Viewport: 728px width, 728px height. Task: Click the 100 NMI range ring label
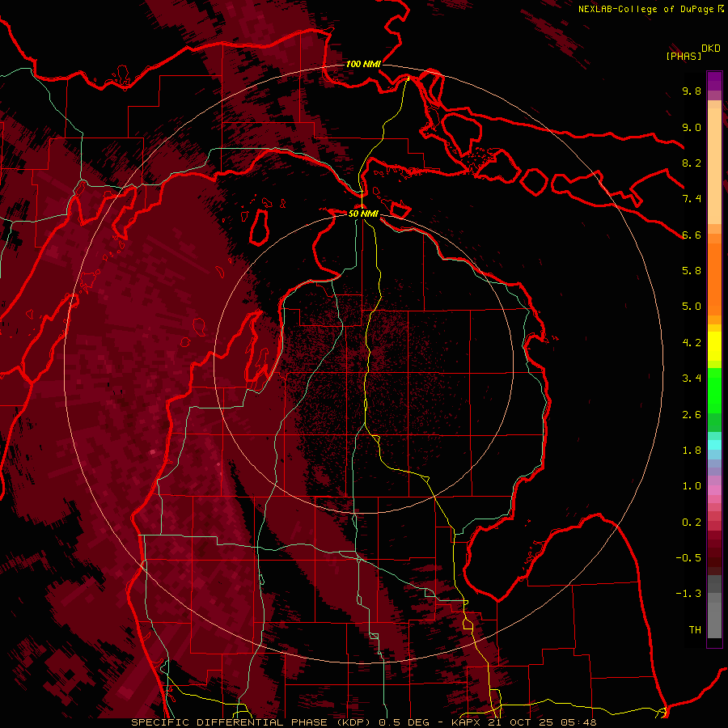pos(363,64)
